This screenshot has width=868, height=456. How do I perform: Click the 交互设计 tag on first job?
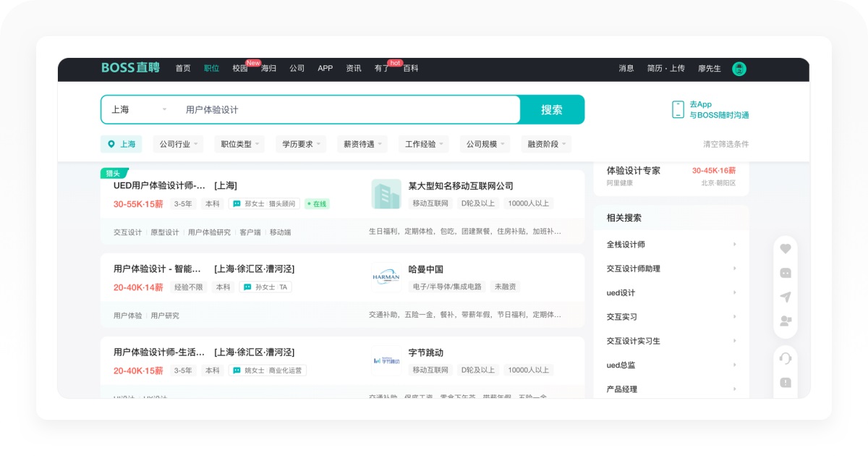[127, 232]
